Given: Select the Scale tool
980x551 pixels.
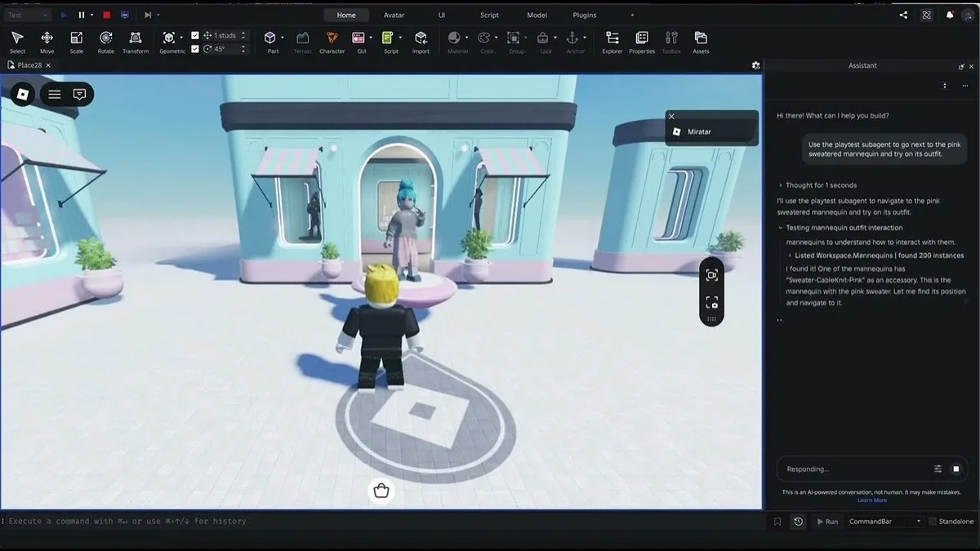Looking at the screenshot, I should click(76, 41).
